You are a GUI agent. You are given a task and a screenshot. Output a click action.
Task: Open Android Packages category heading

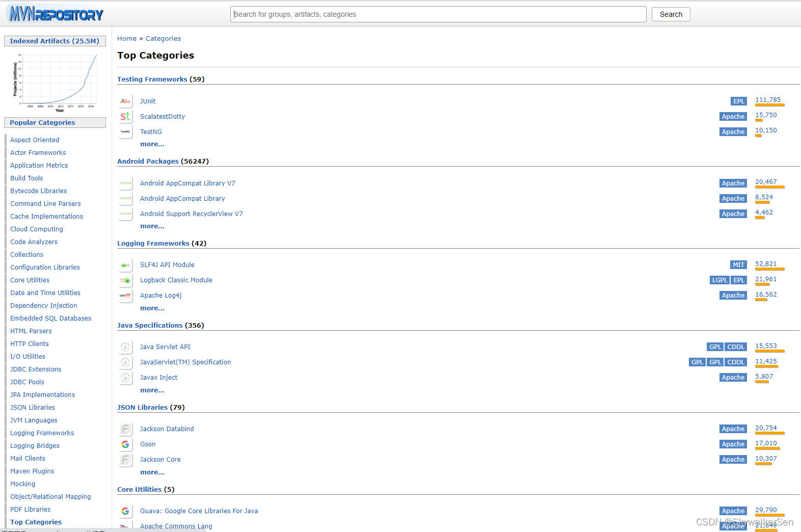click(148, 162)
